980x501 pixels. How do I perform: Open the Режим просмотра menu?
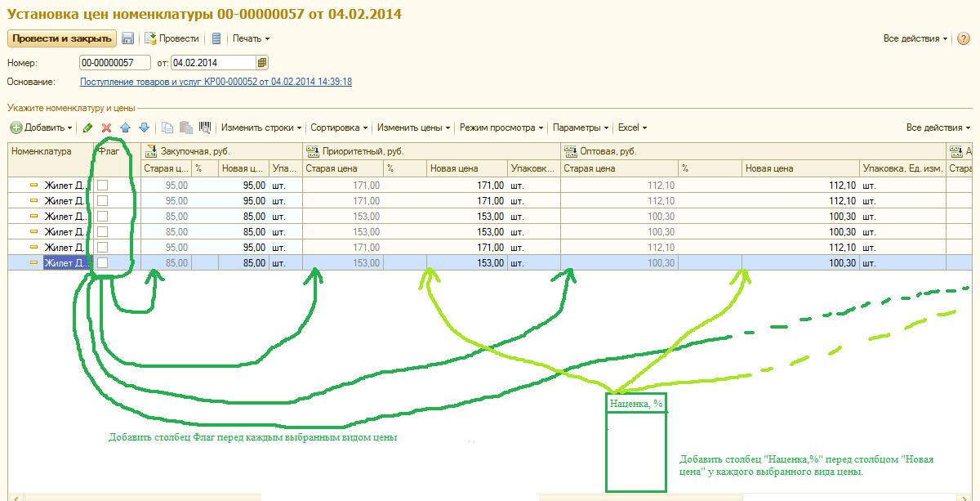point(501,127)
